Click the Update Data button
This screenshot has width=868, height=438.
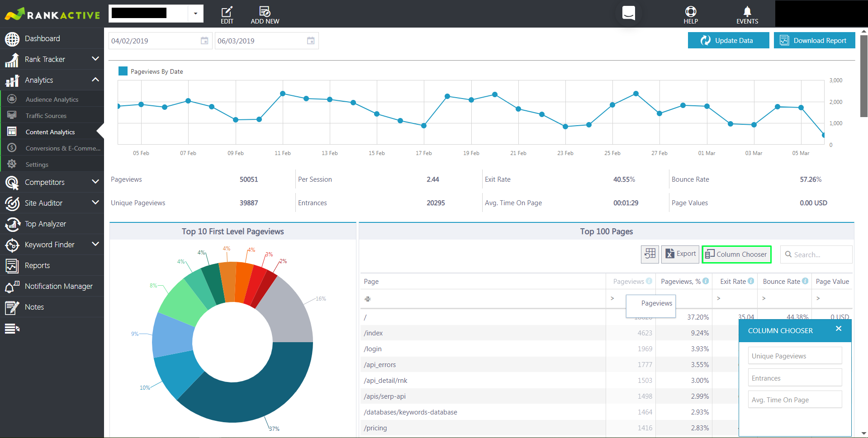click(728, 40)
